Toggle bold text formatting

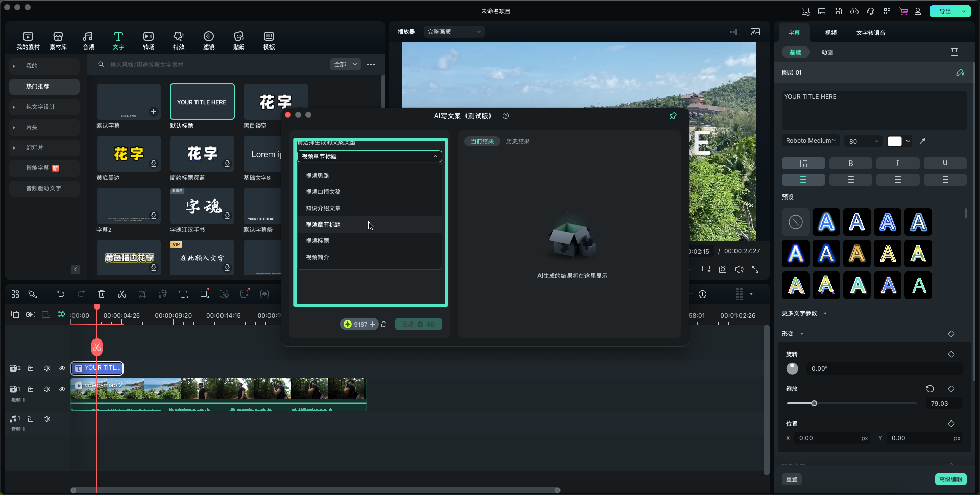[x=851, y=163]
